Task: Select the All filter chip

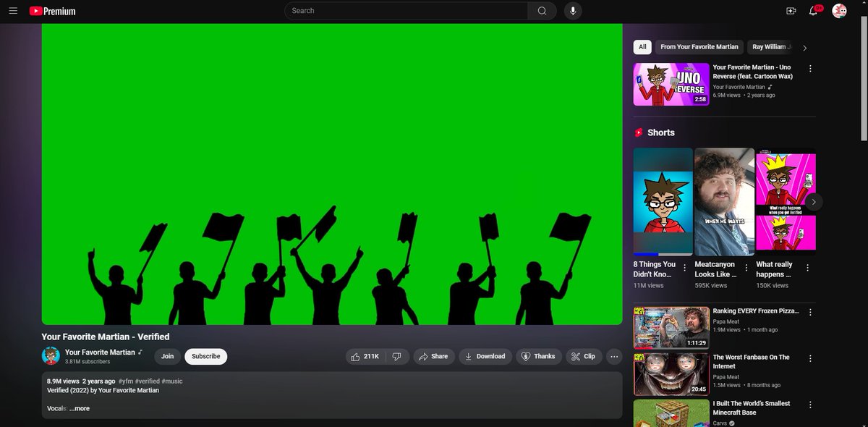Action: [x=642, y=47]
